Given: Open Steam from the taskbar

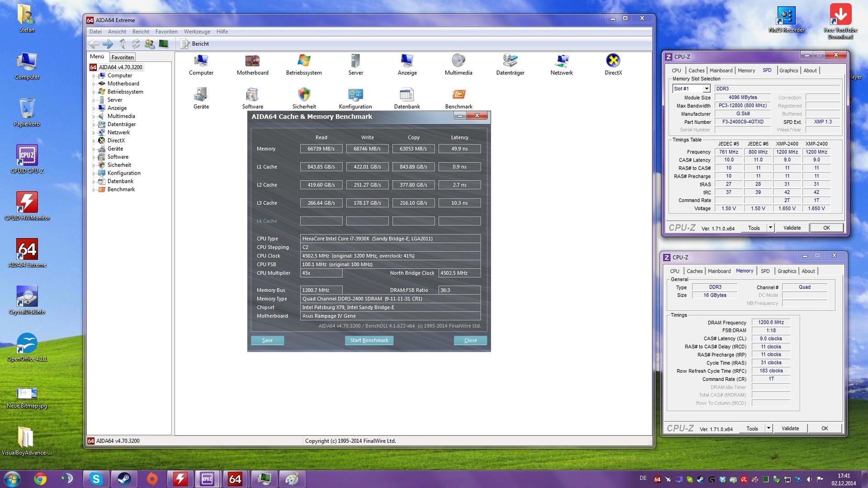Looking at the screenshot, I should pos(124,479).
